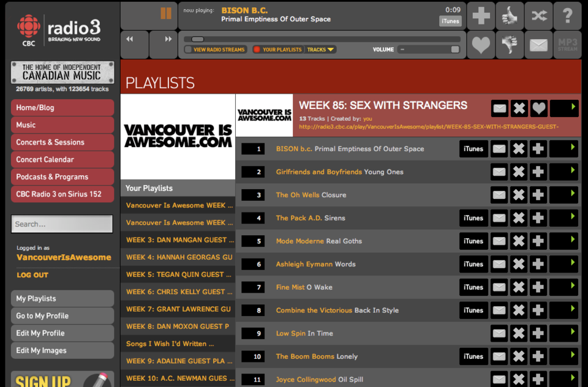Give the playing track a thumbs down
The image size is (588, 387).
click(x=510, y=45)
